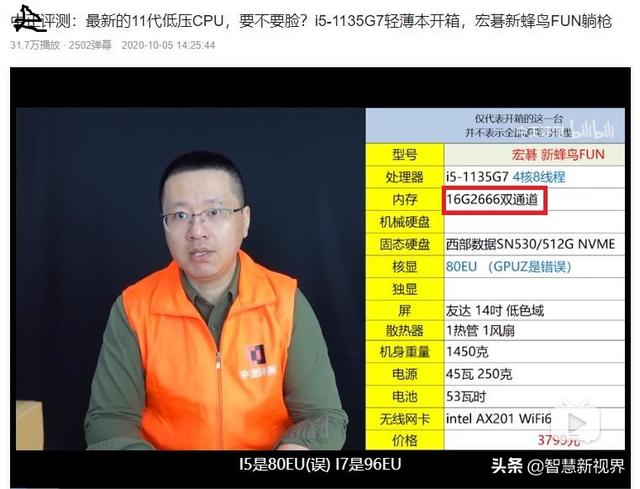Click the 机身重量 label cell
This screenshot has height=489, width=640.
coord(404,352)
